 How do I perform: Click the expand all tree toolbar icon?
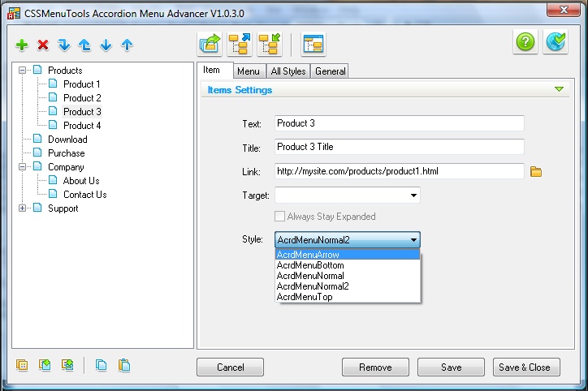pos(240,44)
